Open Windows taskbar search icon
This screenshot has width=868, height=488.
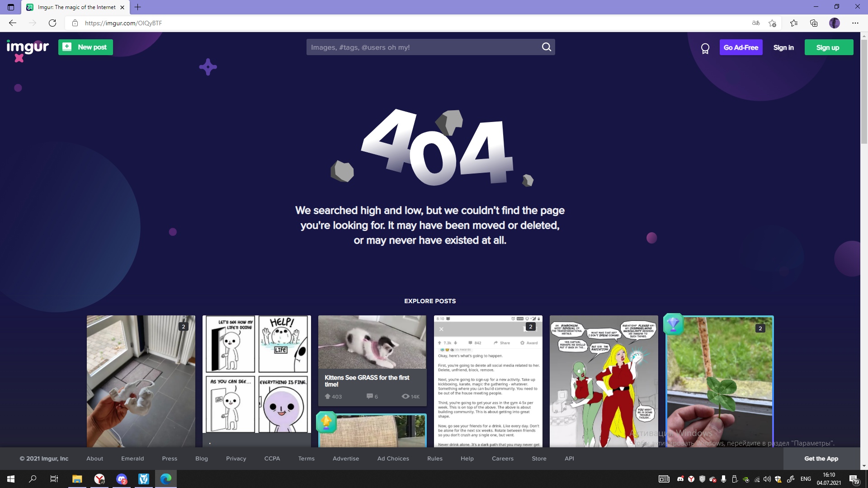(x=33, y=479)
